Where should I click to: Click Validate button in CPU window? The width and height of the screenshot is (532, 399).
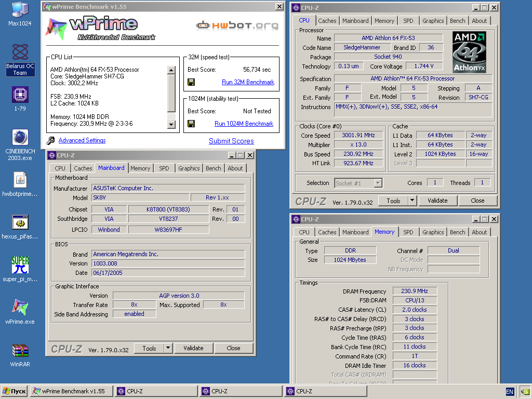point(437,201)
